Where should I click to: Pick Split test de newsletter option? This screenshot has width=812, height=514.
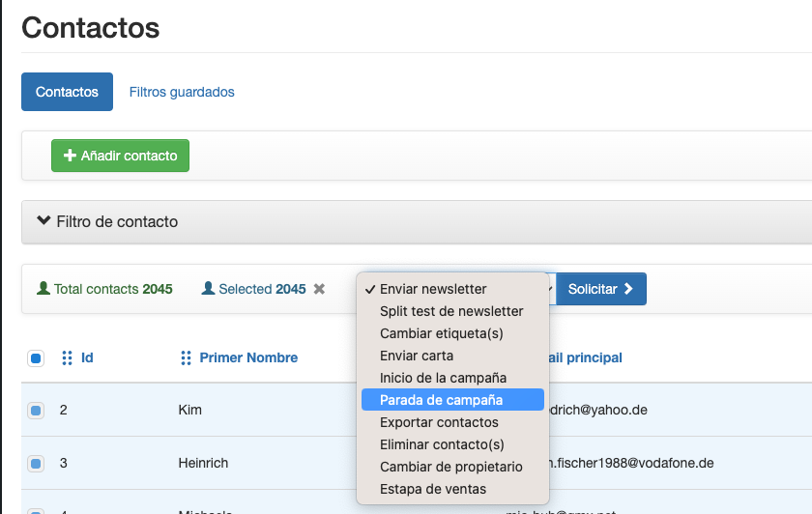pos(451,311)
